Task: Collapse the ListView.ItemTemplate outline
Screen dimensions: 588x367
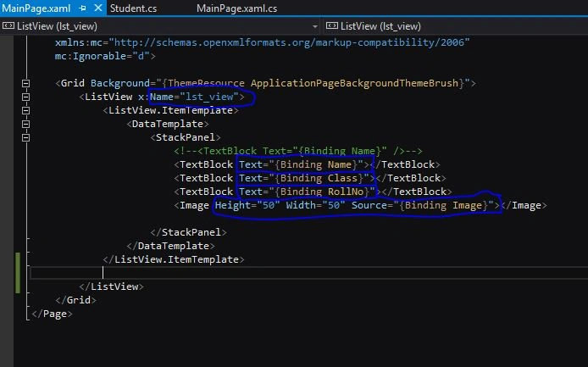Action: [25, 110]
